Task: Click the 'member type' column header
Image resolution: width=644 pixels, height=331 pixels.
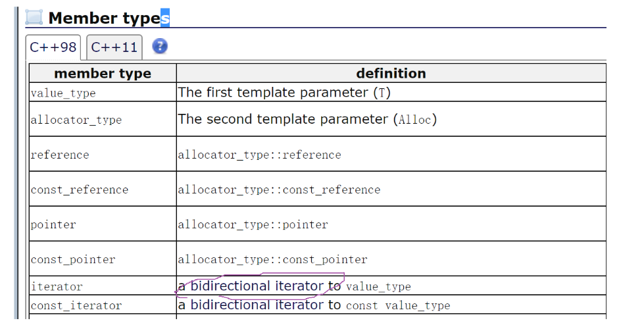Action: [102, 73]
